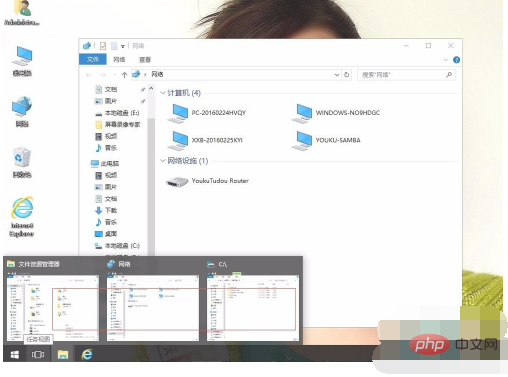Select 视频 listed above 此电脑 node
The image size is (508, 377).
click(106, 136)
